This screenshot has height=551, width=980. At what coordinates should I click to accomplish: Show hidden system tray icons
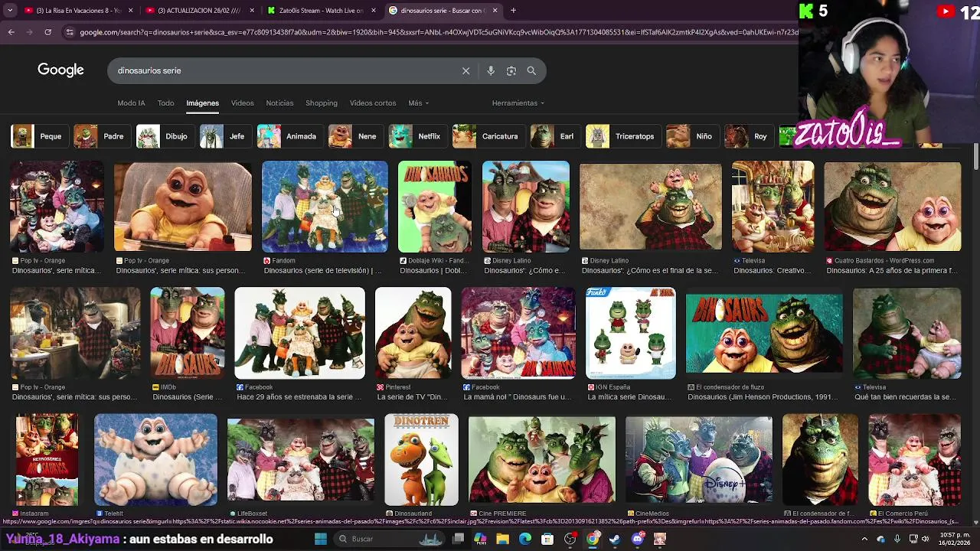point(864,539)
